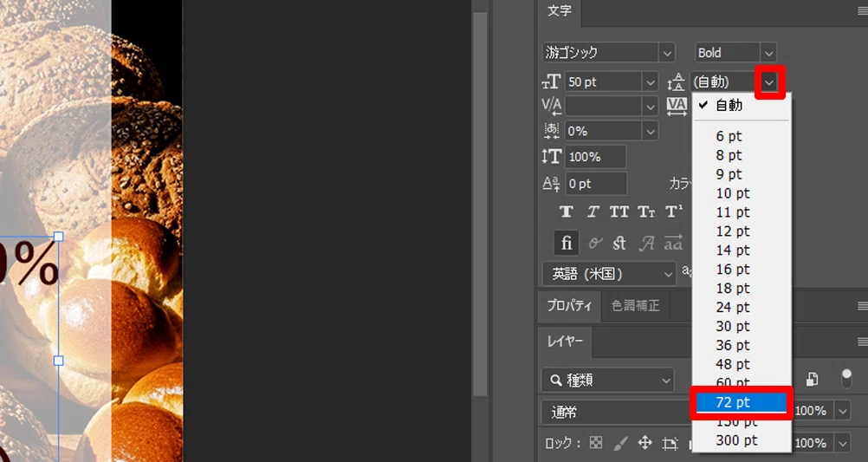Click the baseline shift icon
868x462 pixels.
point(551,184)
